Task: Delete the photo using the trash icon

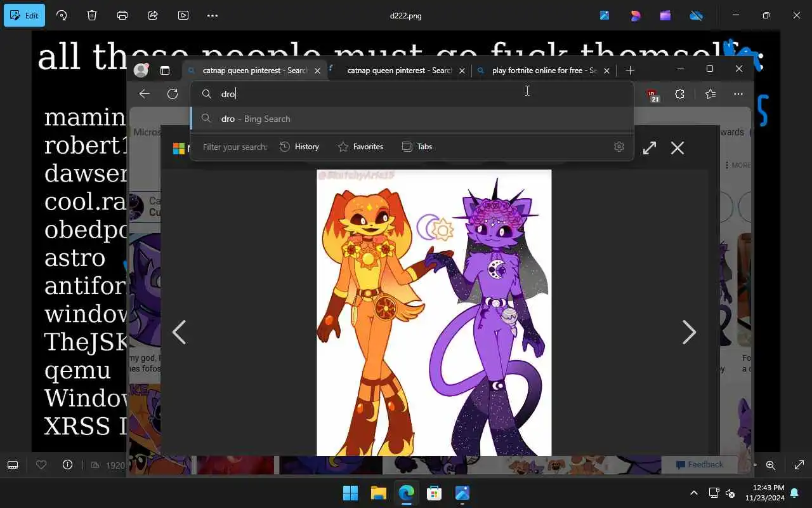Action: click(92, 15)
